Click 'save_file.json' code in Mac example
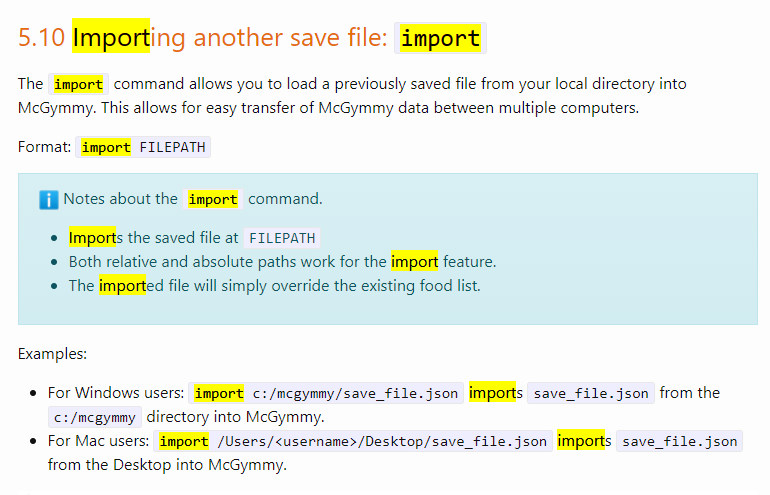 click(680, 441)
